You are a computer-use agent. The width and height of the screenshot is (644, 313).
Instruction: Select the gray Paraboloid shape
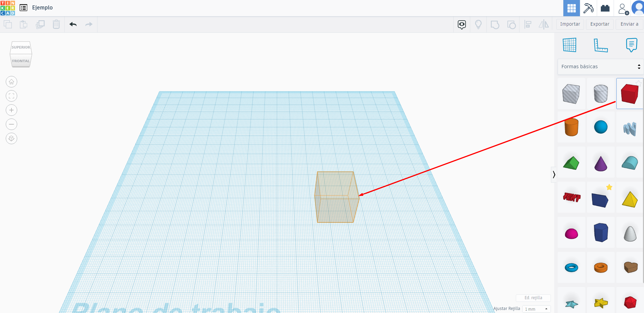(x=630, y=233)
